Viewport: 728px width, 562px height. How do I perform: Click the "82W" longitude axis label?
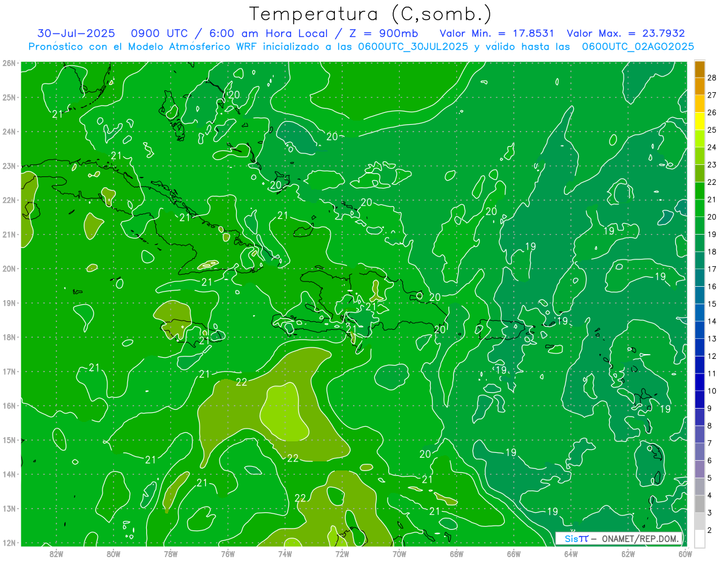click(x=56, y=554)
